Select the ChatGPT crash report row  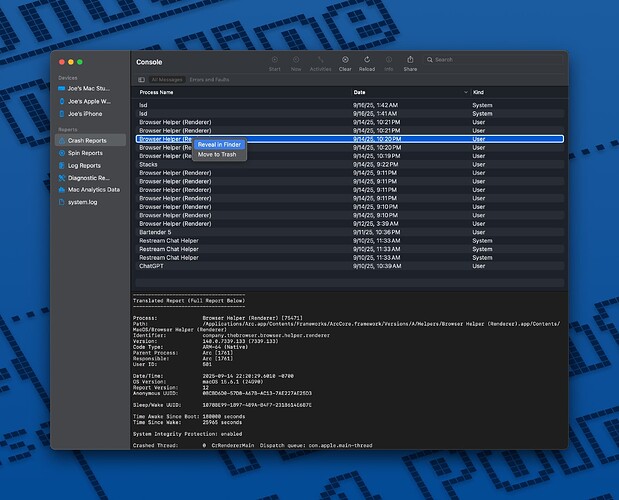(x=151, y=266)
